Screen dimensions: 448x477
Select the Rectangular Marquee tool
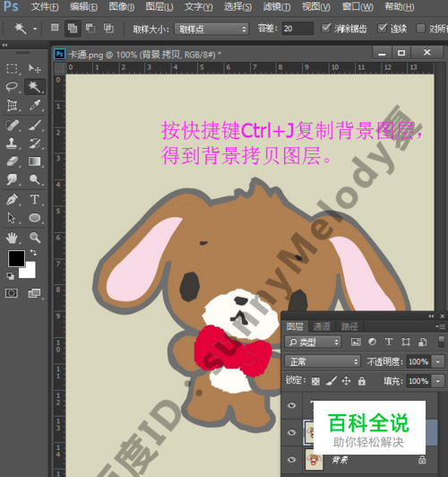(12, 68)
